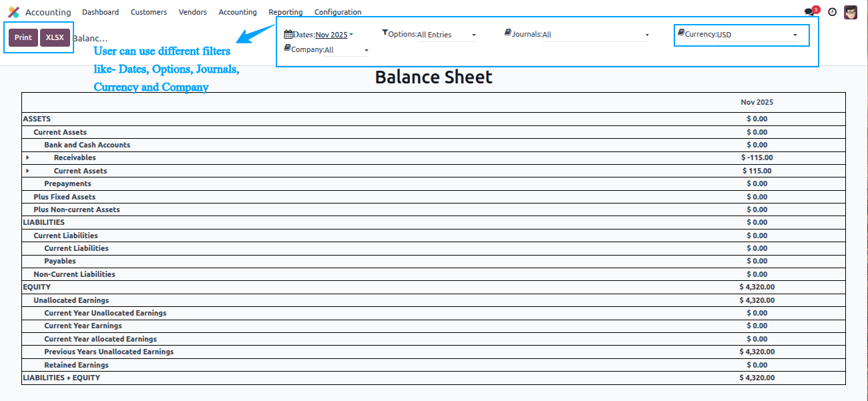Click the Current Year allocated Earnings row
Screen dimensions: 868x401
click(x=433, y=339)
